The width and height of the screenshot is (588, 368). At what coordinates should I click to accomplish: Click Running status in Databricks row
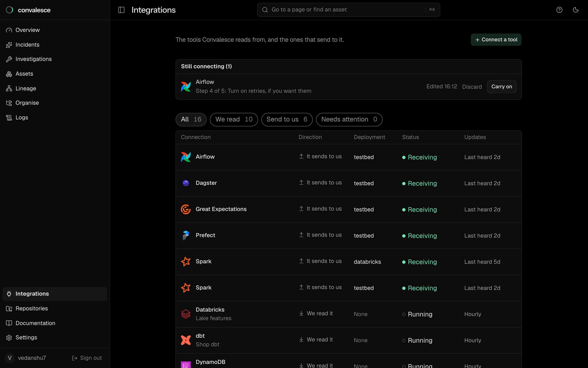(417, 314)
